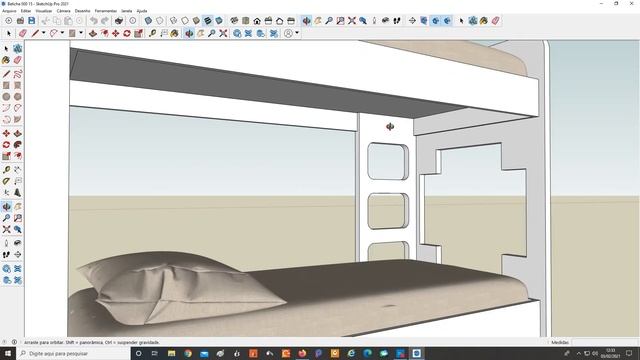
Task: Open Chrome from the Windows taskbar
Action: pos(188,353)
